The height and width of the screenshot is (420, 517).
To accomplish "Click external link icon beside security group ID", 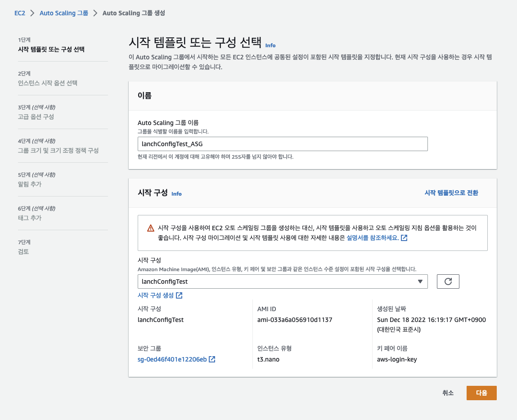I will coord(212,359).
